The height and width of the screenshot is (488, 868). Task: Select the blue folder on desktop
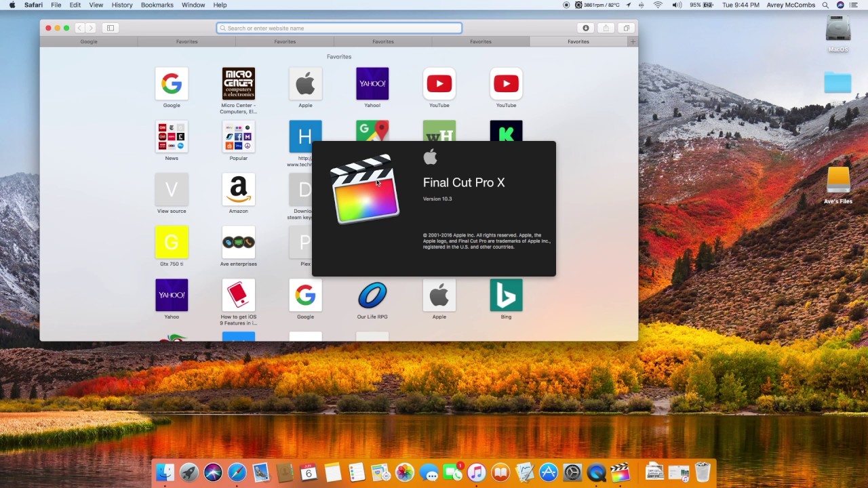click(838, 83)
